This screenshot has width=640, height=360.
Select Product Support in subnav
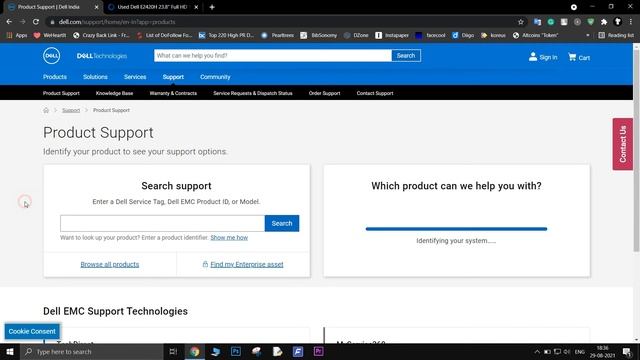(61, 93)
